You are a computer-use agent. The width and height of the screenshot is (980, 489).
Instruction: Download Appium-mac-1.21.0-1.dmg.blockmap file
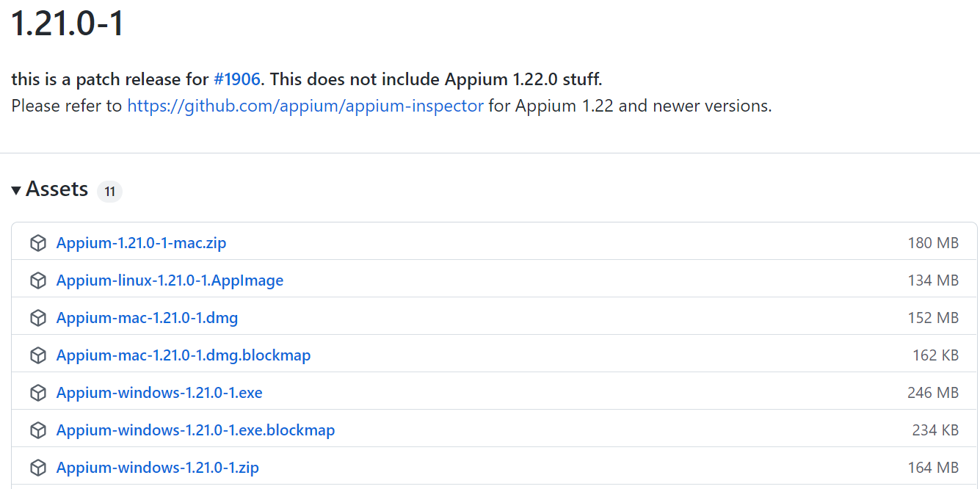click(x=184, y=355)
